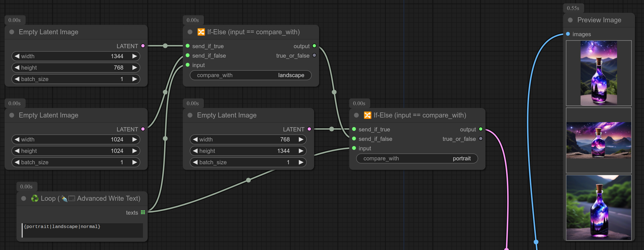Open the landscape-oriented bottle preview thumbnail

pyautogui.click(x=599, y=140)
